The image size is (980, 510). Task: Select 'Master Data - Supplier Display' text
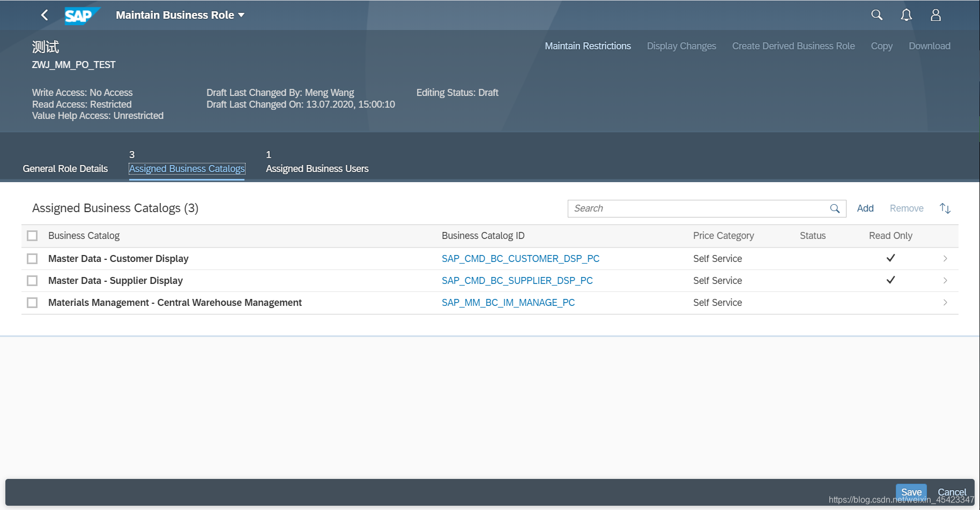pyautogui.click(x=115, y=281)
